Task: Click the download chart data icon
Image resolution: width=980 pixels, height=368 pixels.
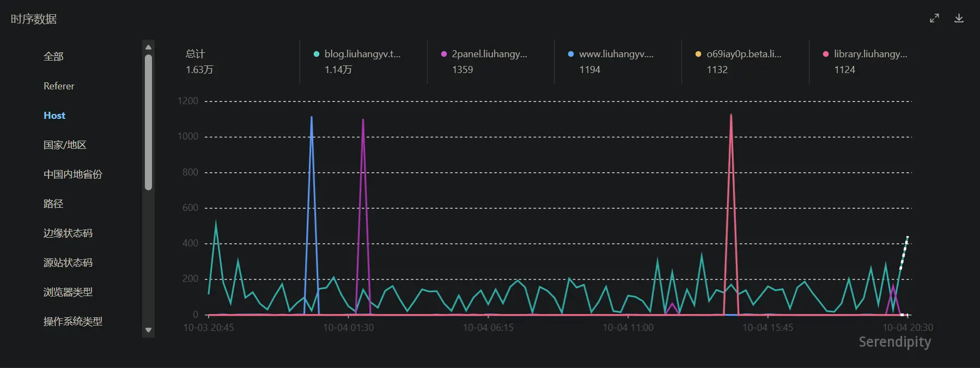Action: click(x=959, y=18)
